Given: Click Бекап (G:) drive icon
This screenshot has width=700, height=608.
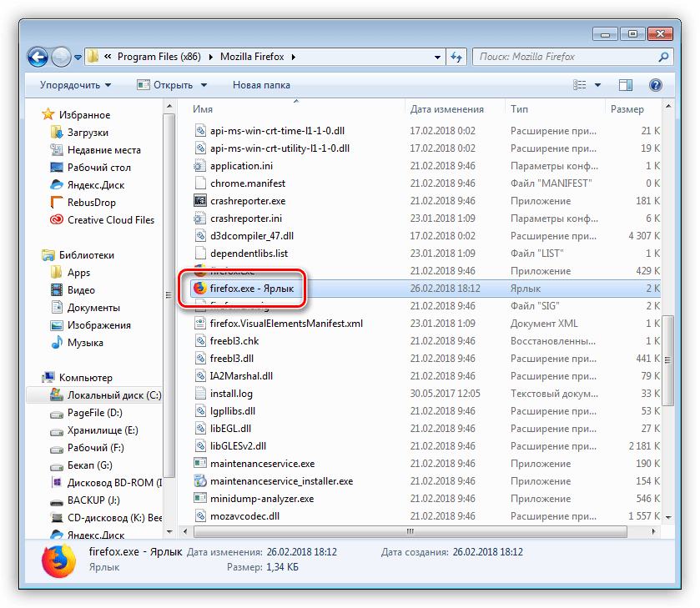Looking at the screenshot, I should pyautogui.click(x=57, y=466).
